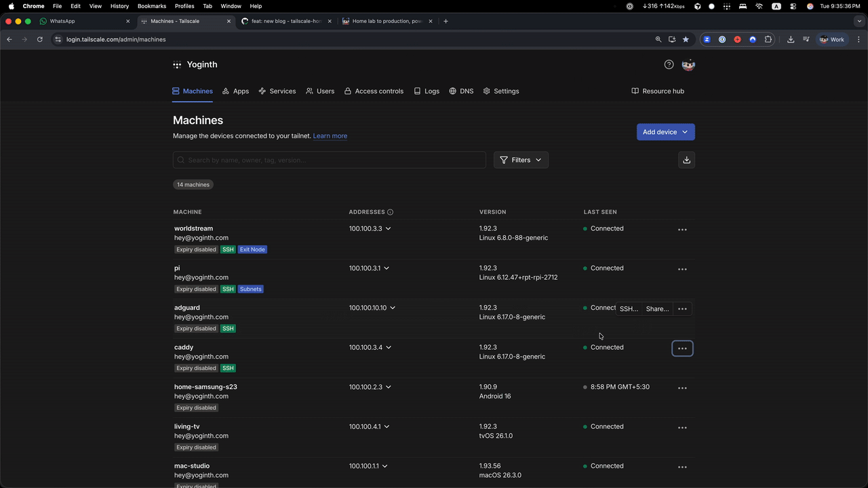Screen dimensions: 868x488
Task: Click SSH button for adguard machine
Action: (629, 309)
